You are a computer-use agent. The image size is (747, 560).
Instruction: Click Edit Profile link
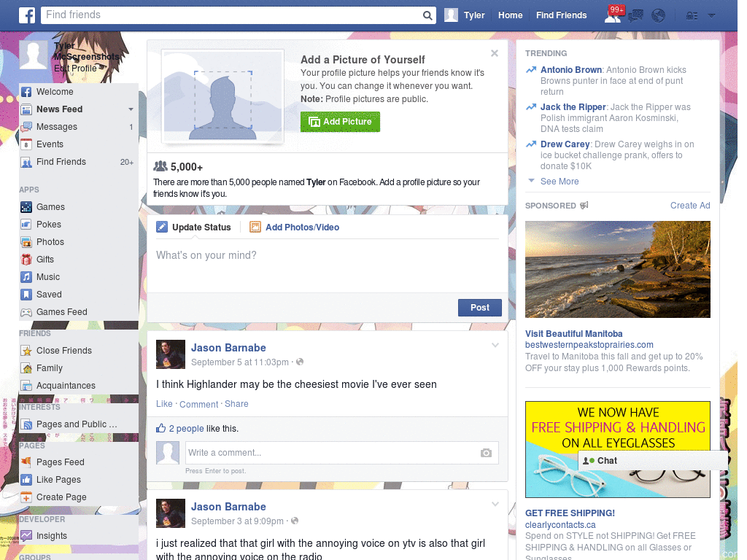(x=75, y=69)
